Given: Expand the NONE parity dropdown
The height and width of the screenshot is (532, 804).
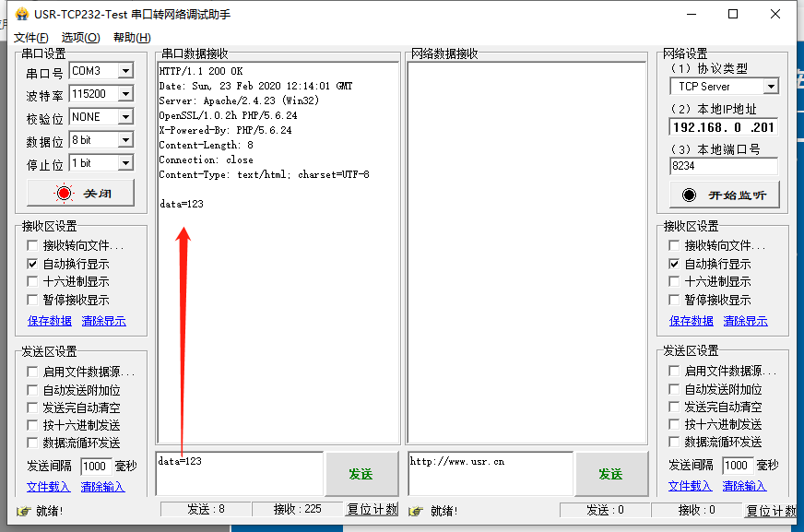Looking at the screenshot, I should click(x=125, y=117).
